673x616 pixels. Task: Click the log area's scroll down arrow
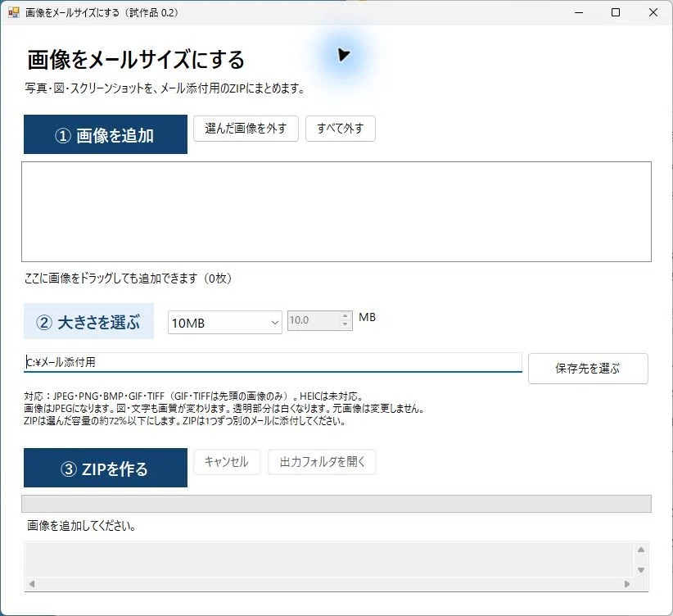pyautogui.click(x=641, y=570)
